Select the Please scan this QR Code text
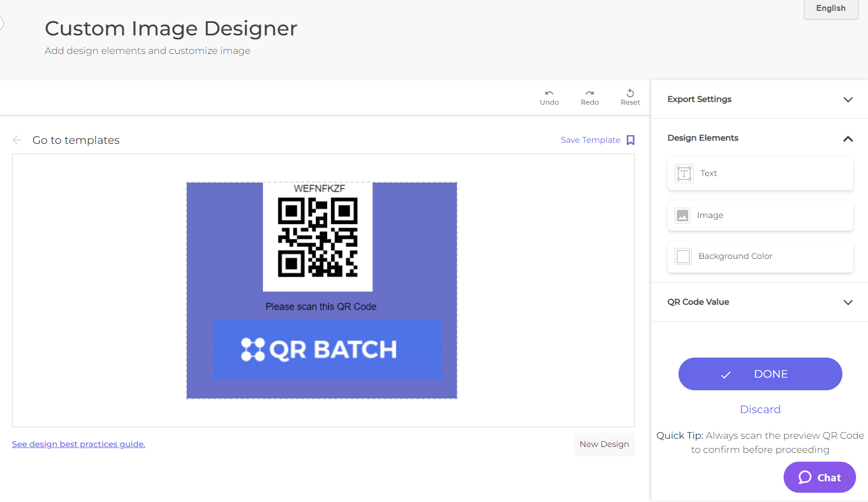 (321, 307)
